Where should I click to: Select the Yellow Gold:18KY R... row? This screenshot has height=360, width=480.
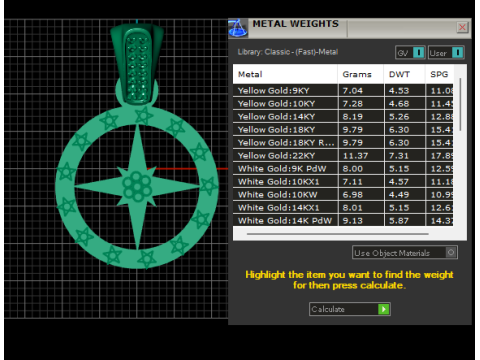pos(343,143)
